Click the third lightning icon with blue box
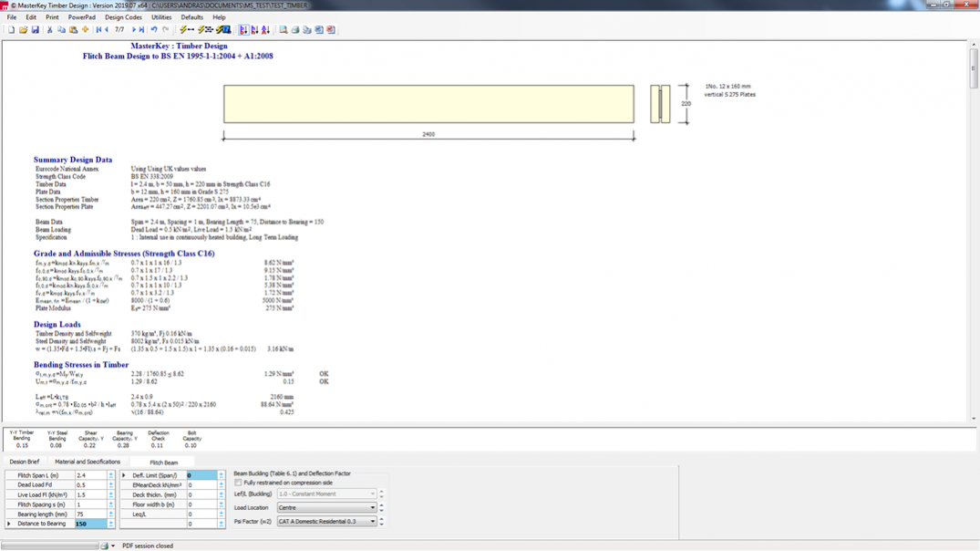This screenshot has height=551, width=980. [x=223, y=30]
